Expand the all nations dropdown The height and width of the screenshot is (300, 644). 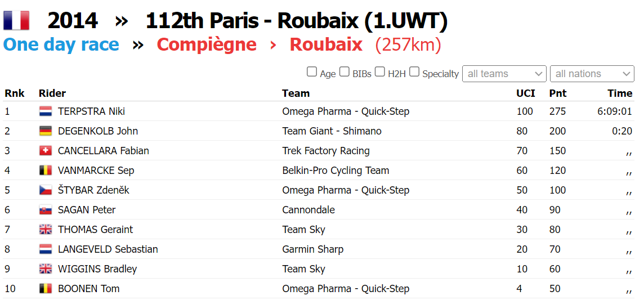click(592, 74)
